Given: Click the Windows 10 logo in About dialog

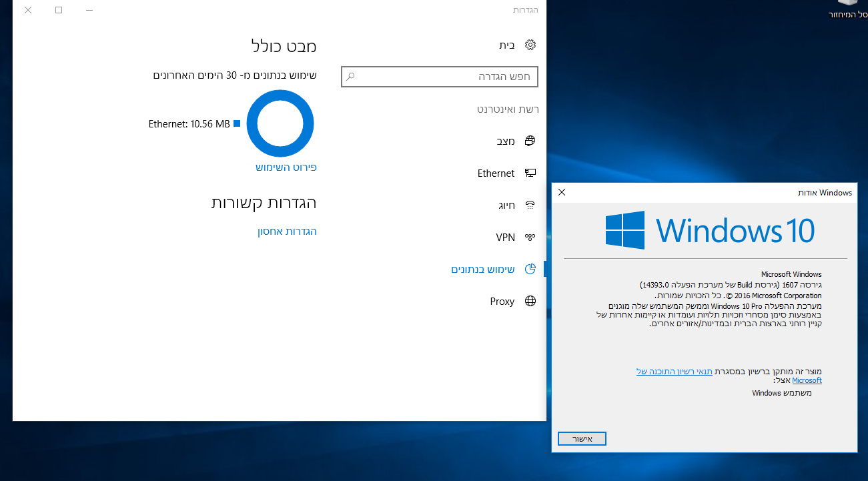Looking at the screenshot, I should click(x=710, y=230).
